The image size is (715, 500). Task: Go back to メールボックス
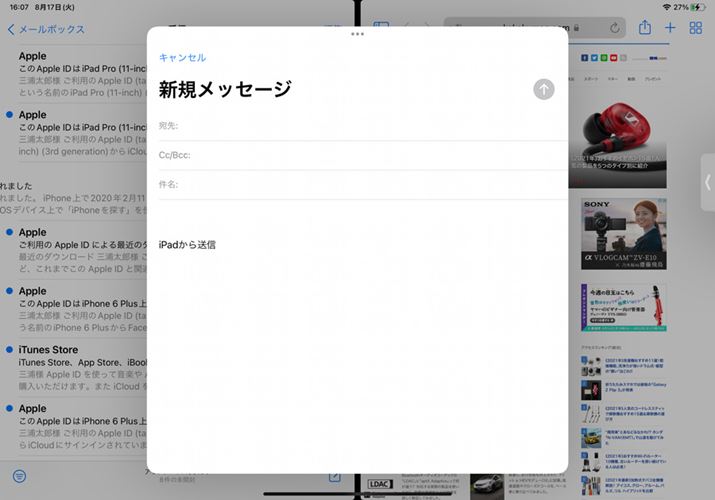coord(47,30)
